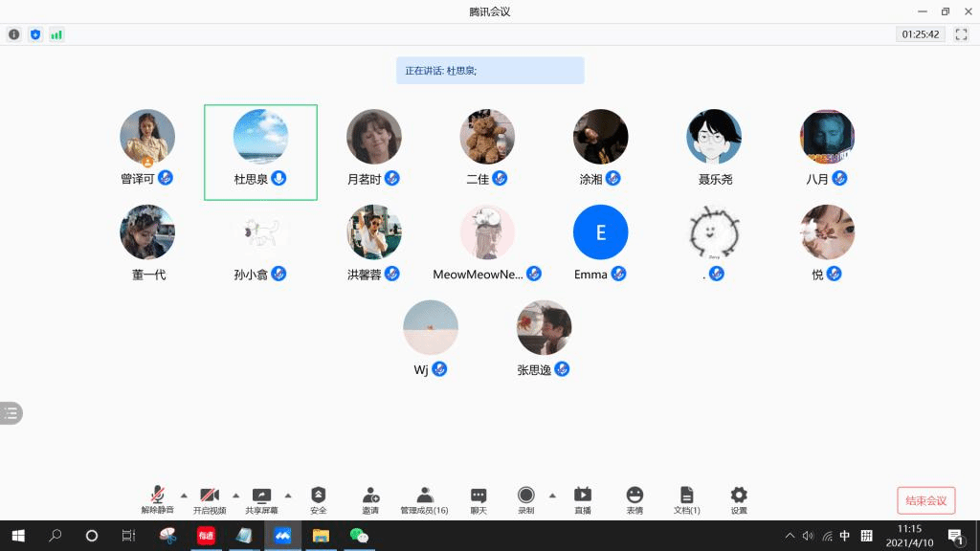This screenshot has height=551, width=980.
Task: Expand video options arrow beside 开启视频
Action: point(236,495)
